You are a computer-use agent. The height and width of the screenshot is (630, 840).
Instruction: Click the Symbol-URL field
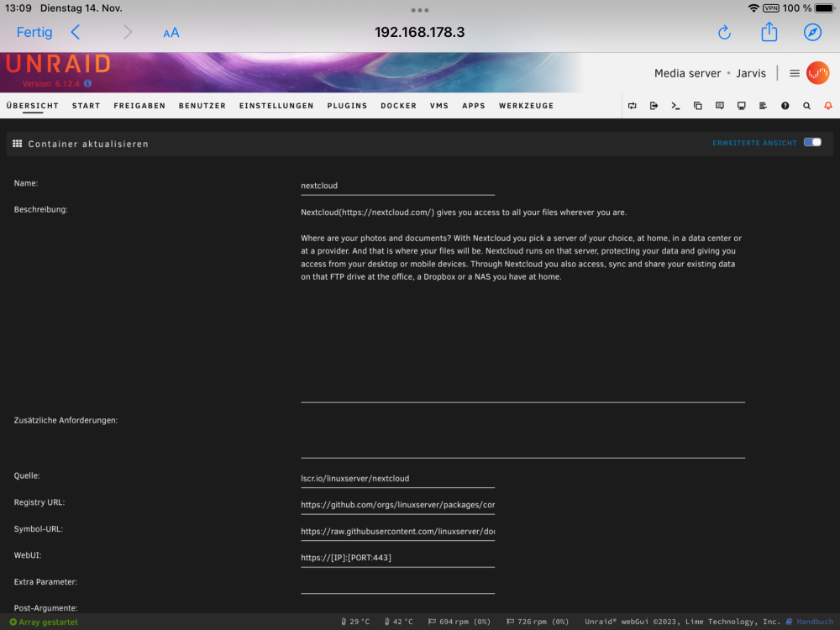397,532
